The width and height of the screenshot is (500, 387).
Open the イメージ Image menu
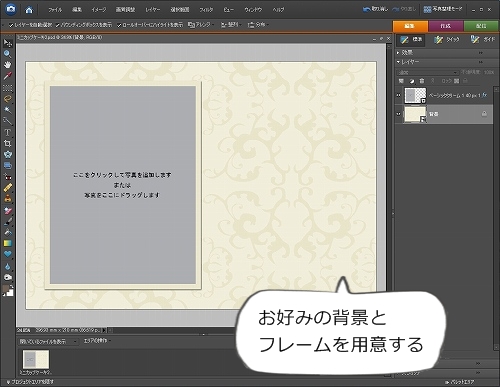pyautogui.click(x=99, y=10)
